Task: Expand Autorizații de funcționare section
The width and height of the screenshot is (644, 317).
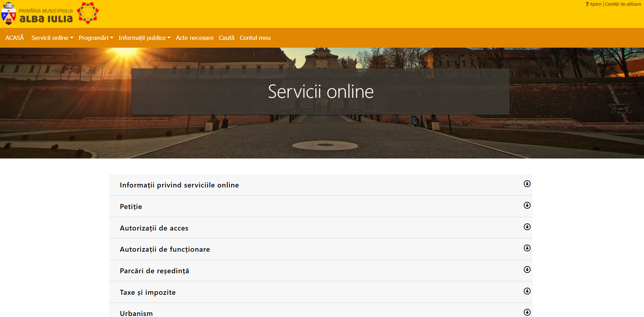Action: point(321,249)
